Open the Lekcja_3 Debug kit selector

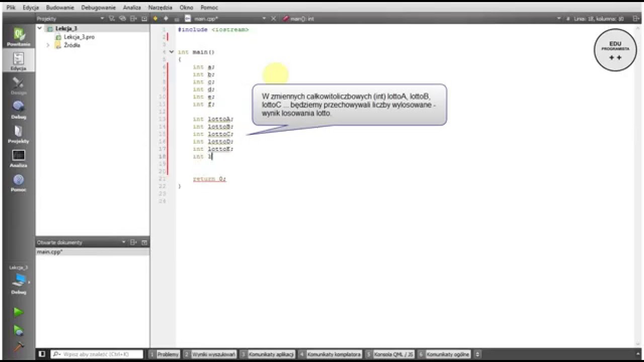(x=19, y=280)
